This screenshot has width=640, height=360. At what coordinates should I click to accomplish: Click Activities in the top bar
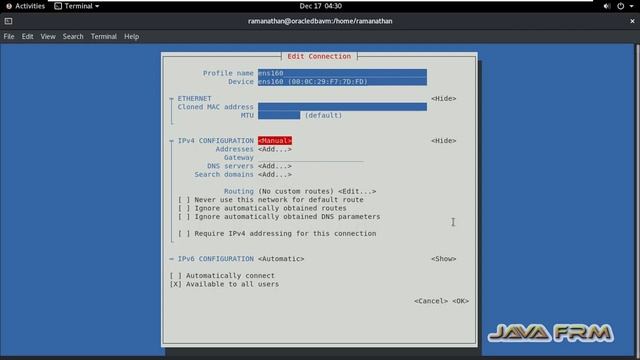[25, 6]
